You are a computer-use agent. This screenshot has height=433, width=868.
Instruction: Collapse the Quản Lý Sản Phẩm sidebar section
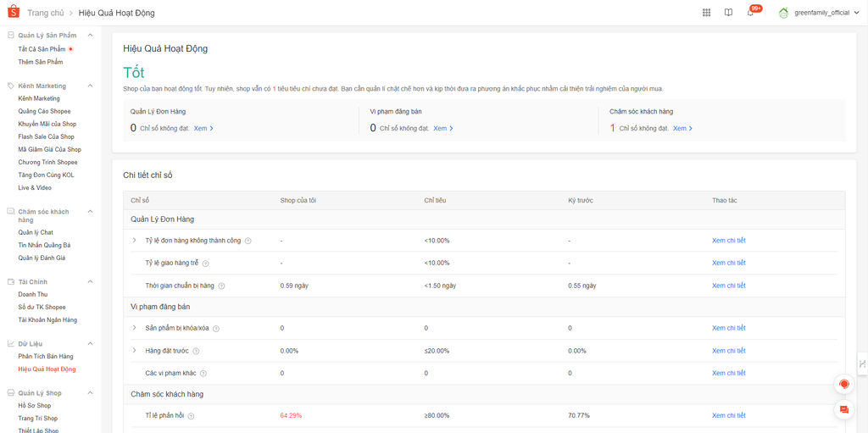(x=90, y=35)
